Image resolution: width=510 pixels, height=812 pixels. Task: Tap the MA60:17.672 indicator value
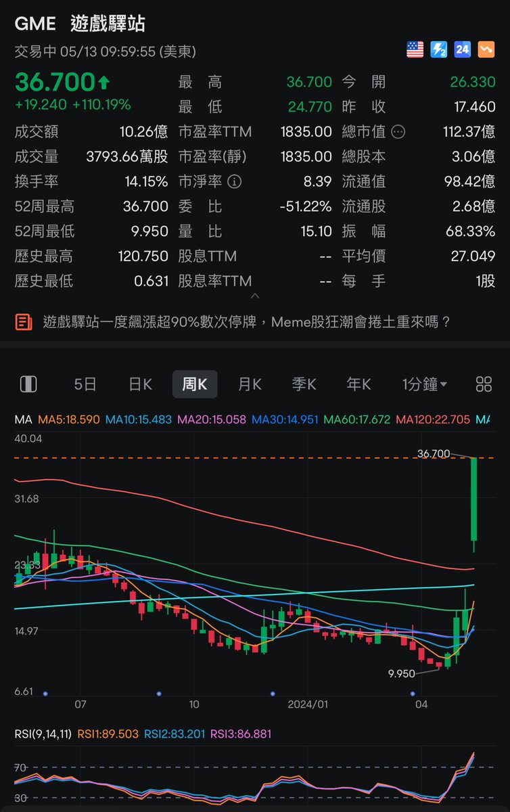357,420
